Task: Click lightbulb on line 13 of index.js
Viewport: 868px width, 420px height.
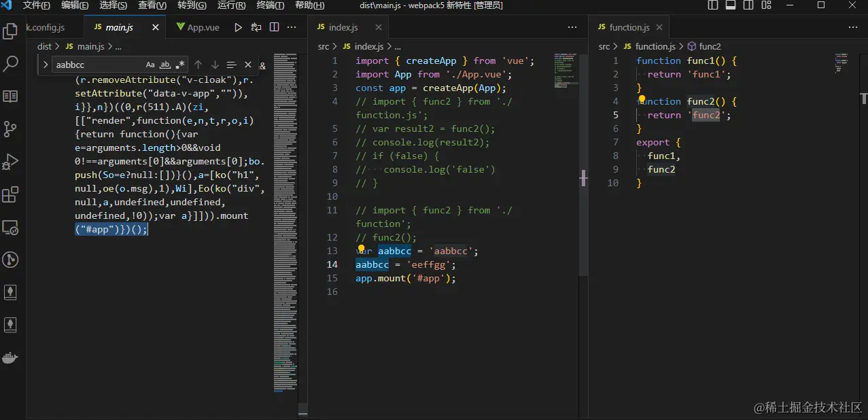Action: click(362, 249)
